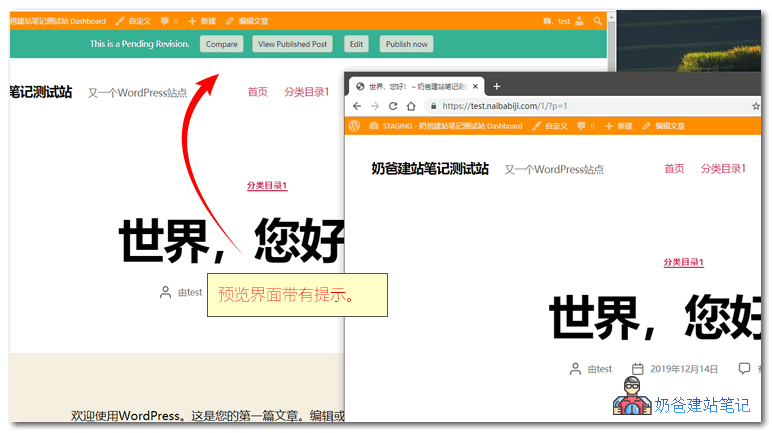Click browser home icon

(x=411, y=106)
